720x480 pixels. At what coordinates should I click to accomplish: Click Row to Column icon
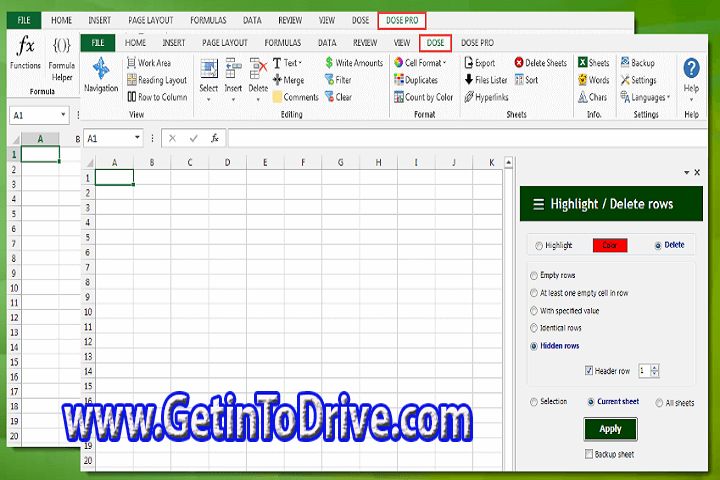tap(131, 97)
